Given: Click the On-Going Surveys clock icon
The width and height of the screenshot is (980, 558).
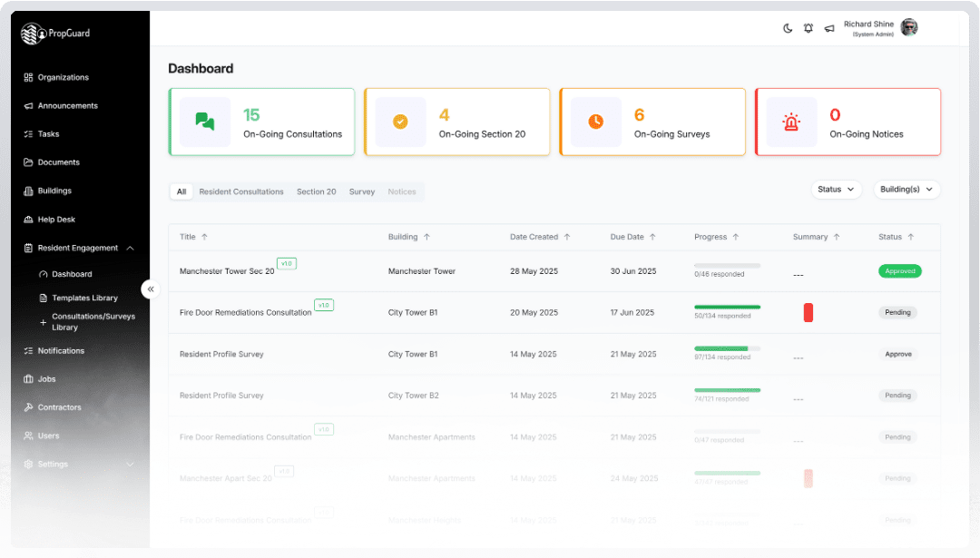Looking at the screenshot, I should pyautogui.click(x=596, y=122).
